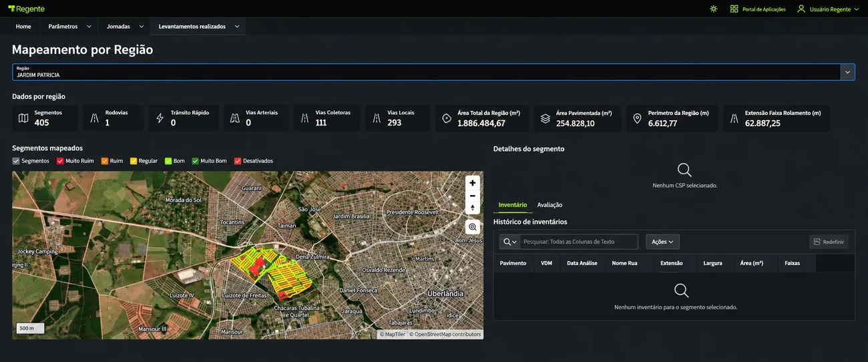Click the Área Total da Região icon
The width and height of the screenshot is (868, 362).
[447, 118]
